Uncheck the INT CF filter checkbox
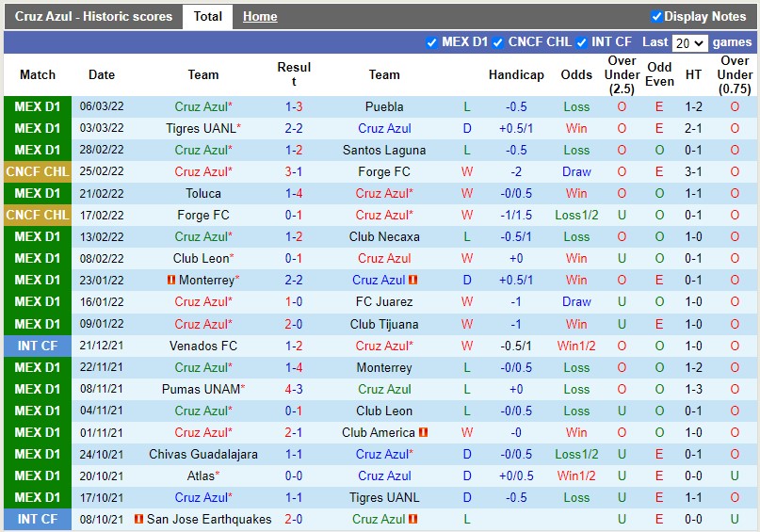 coord(581,42)
